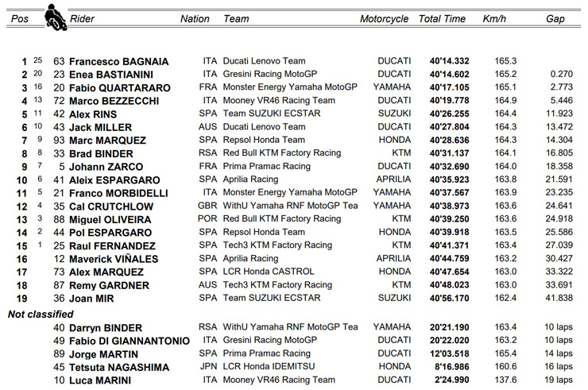
Task: Click the Rider column header
Action: (x=86, y=19)
